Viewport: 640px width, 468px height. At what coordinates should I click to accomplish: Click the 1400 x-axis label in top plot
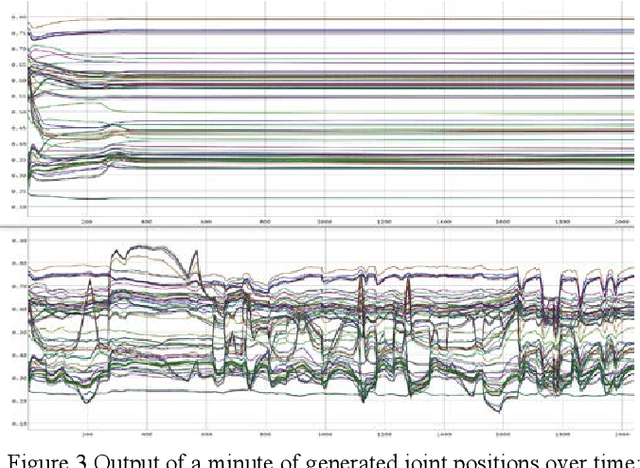[444, 222]
